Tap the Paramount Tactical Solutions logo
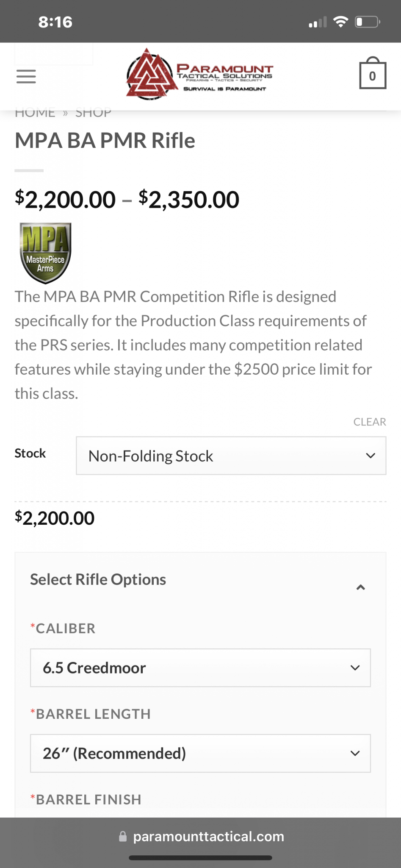 point(200,74)
